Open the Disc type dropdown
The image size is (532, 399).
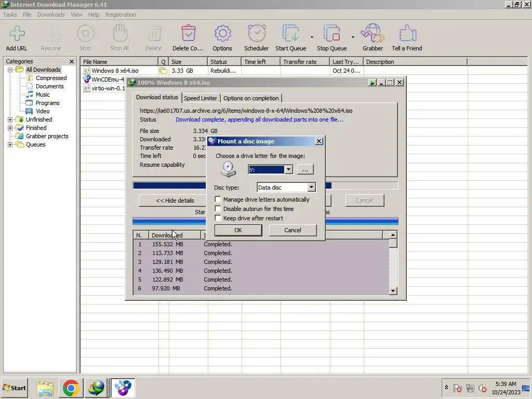pyautogui.click(x=311, y=187)
